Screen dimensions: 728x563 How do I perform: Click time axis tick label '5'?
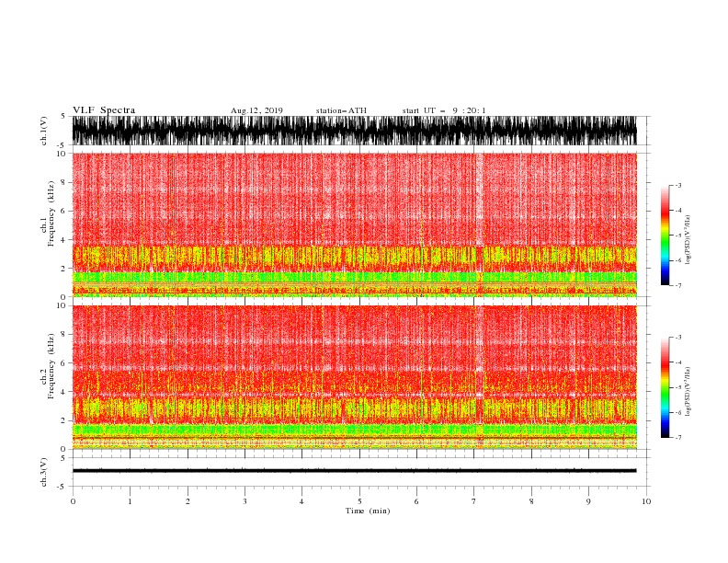359,501
